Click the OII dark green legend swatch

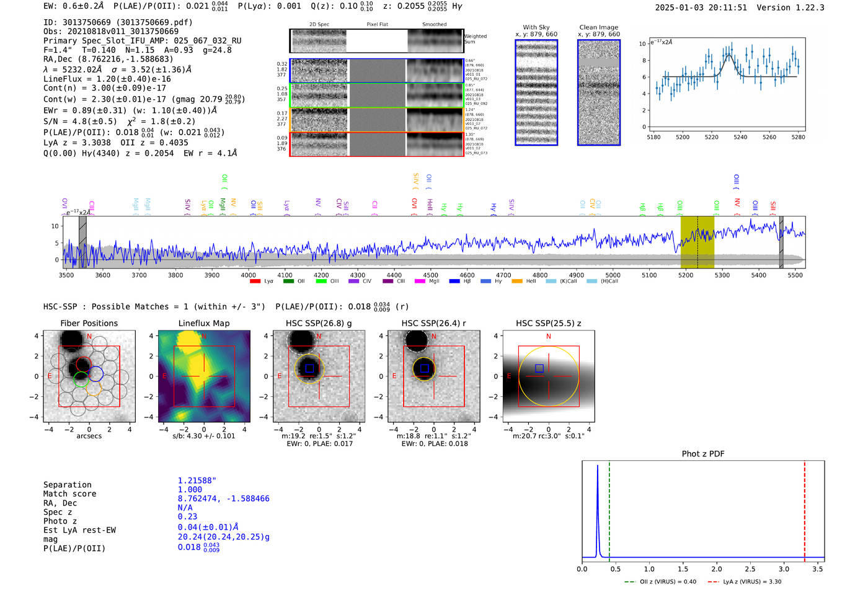tap(288, 282)
